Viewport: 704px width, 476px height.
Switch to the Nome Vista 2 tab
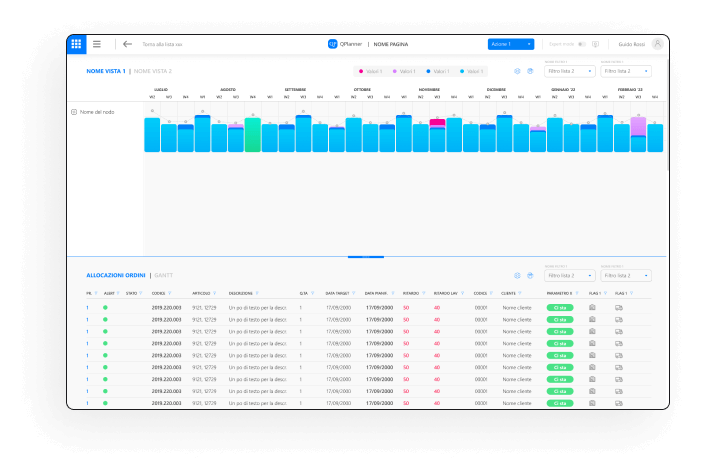coord(153,71)
